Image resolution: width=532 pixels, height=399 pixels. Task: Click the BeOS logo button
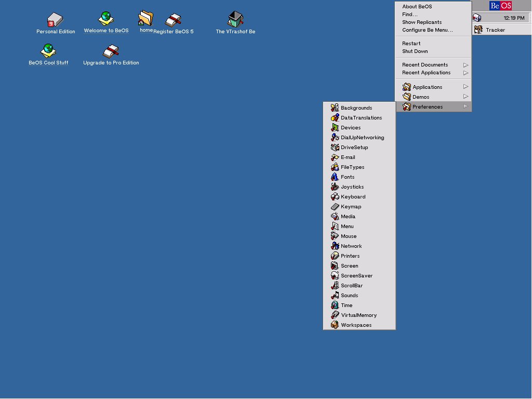coord(501,6)
